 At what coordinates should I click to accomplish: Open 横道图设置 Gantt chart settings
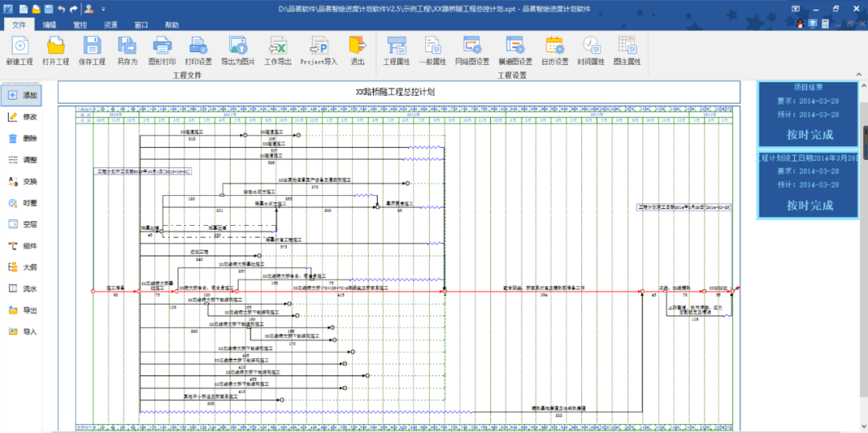click(515, 51)
